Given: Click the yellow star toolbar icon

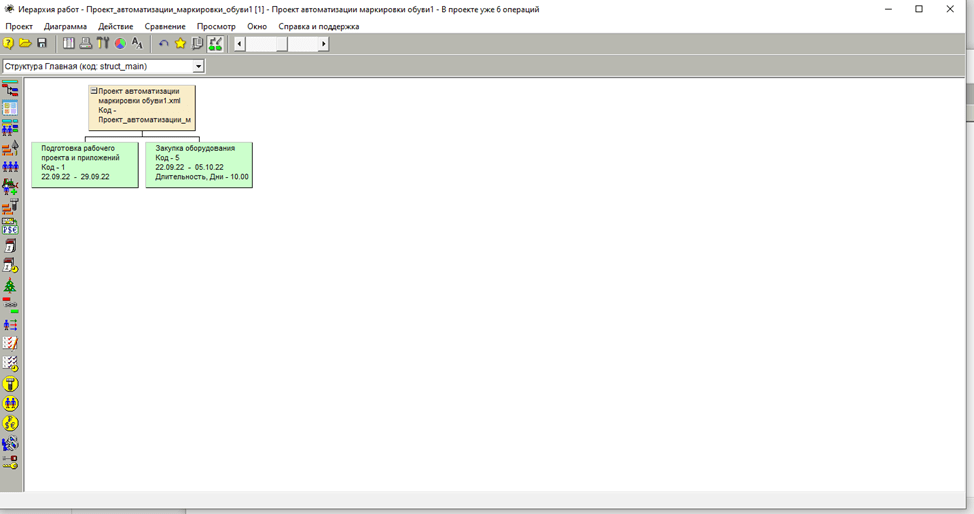Looking at the screenshot, I should (180, 44).
